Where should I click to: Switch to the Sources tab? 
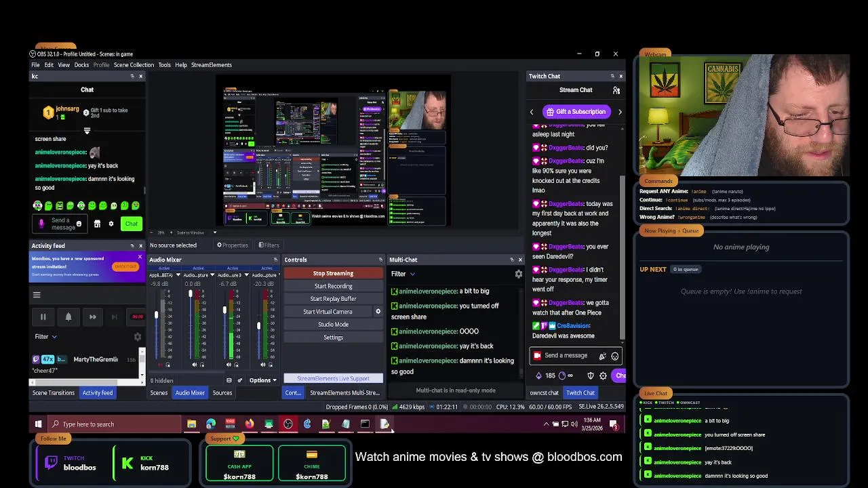[x=222, y=393]
